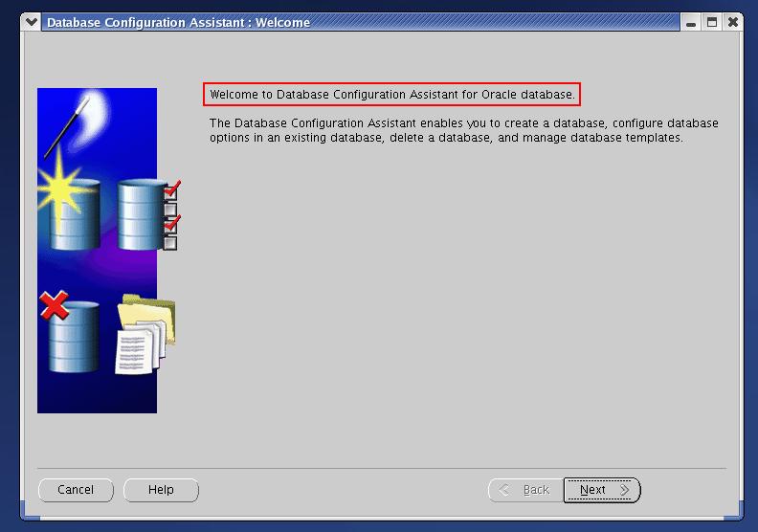Click the red X mark on the cylinder
Screen dimensions: 758x532
click(55, 305)
